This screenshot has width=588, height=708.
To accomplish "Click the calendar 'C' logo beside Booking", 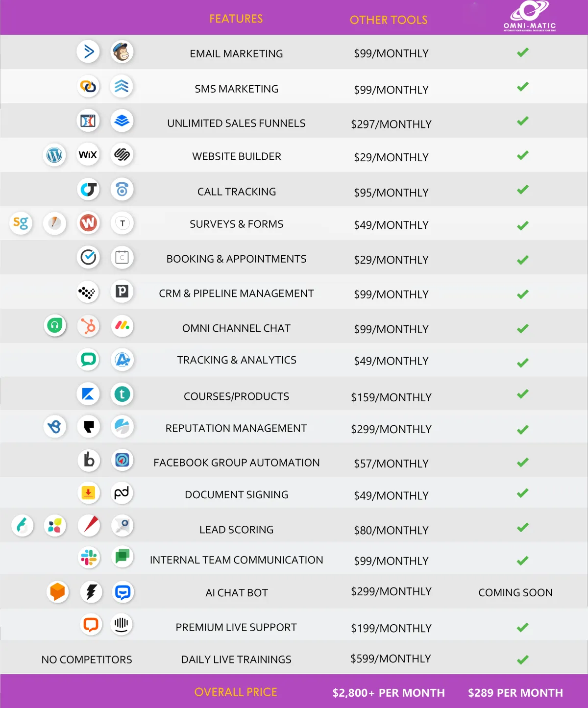I will (122, 257).
